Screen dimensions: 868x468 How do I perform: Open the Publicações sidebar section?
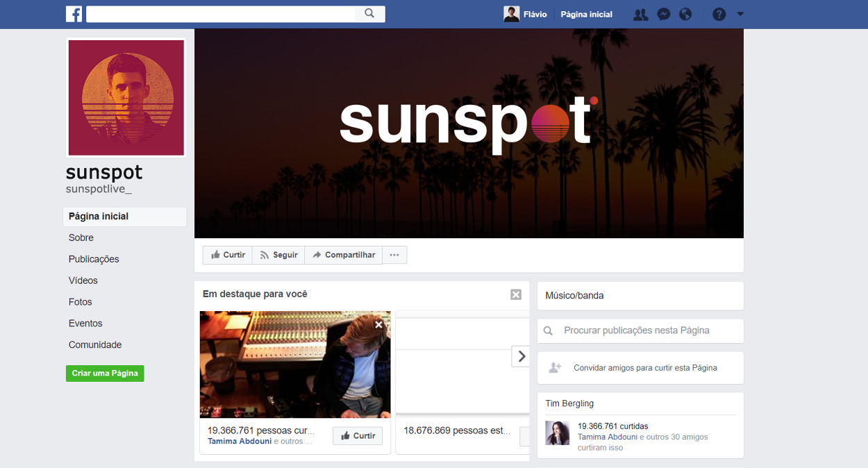(x=94, y=259)
